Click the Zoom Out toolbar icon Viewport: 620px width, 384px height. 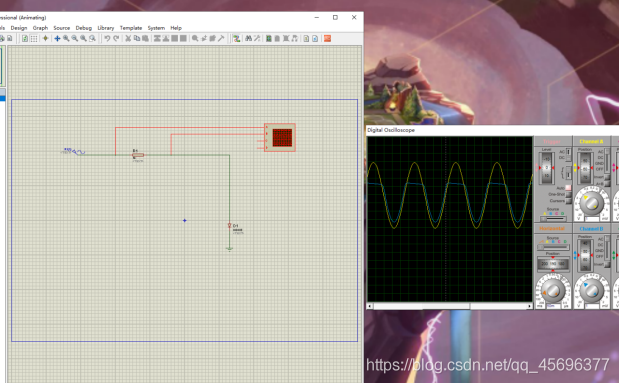pyautogui.click(x=74, y=38)
